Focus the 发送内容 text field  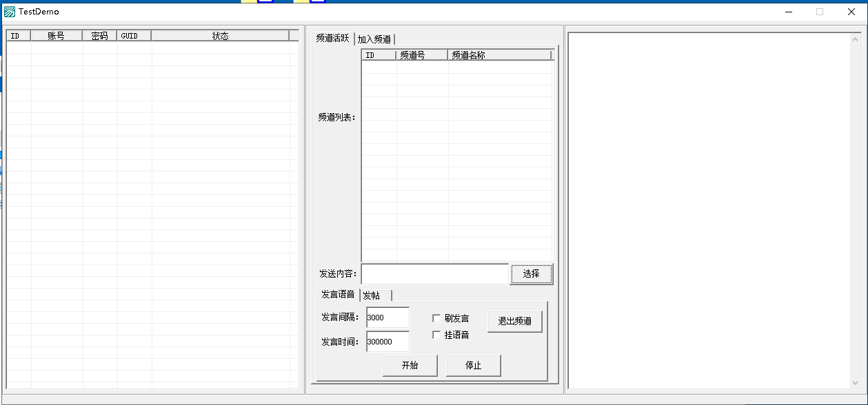434,274
